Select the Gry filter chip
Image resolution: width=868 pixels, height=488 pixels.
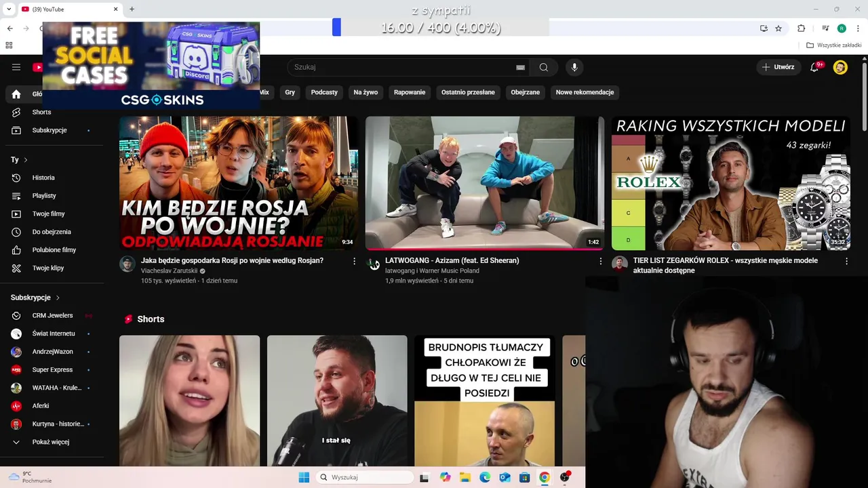coord(290,92)
